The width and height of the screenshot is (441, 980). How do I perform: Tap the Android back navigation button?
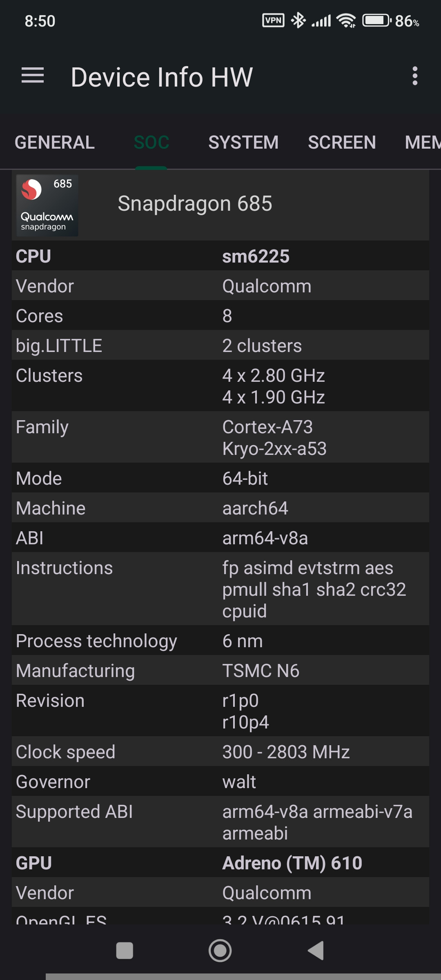[x=316, y=951]
